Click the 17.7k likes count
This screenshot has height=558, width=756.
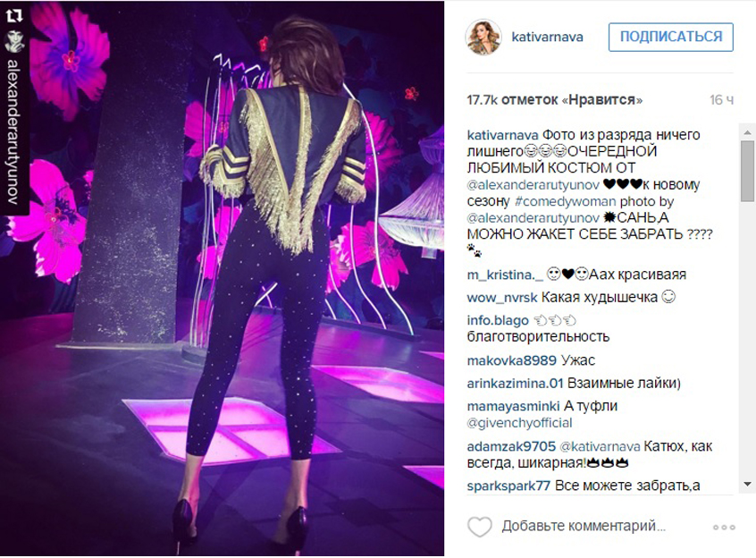pyautogui.click(x=554, y=100)
